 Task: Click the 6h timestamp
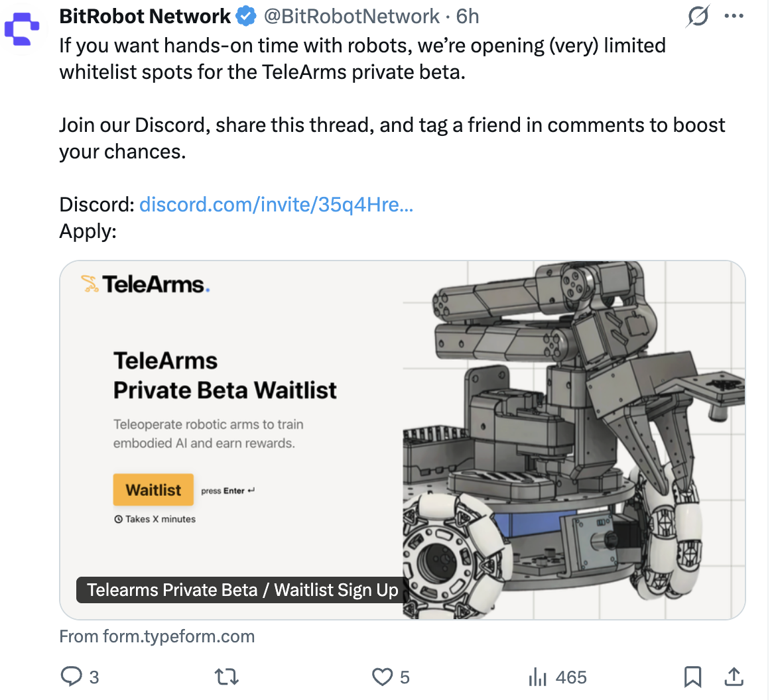click(x=468, y=16)
